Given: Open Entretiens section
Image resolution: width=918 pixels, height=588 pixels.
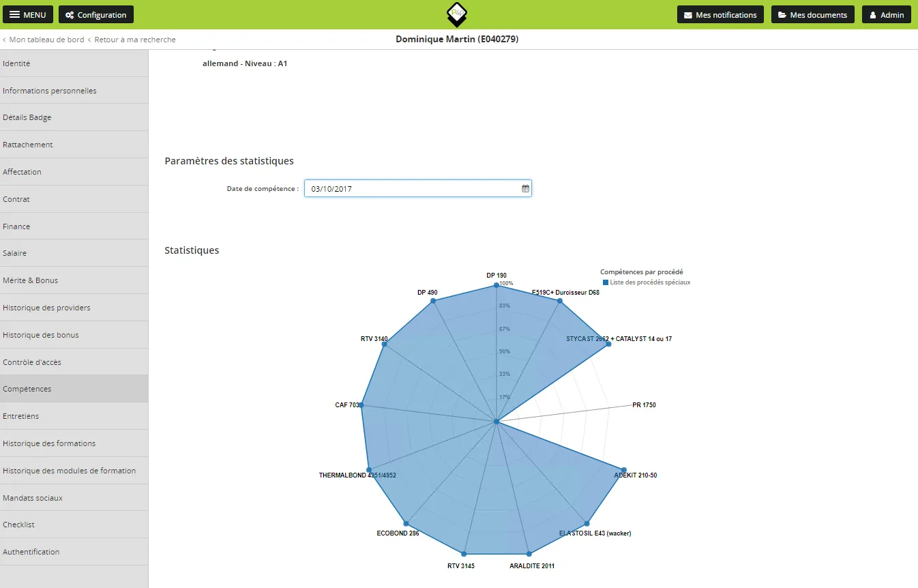Looking at the screenshot, I should [x=74, y=416].
